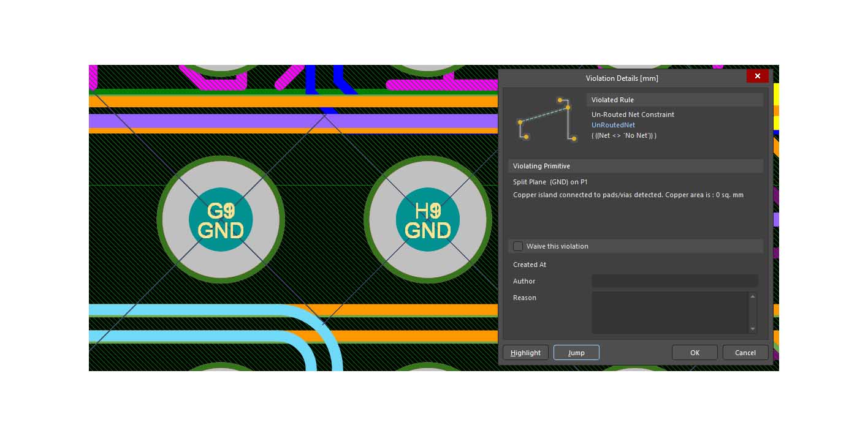The width and height of the screenshot is (868, 436).
Task: Close the Violation Details dialog
Action: pyautogui.click(x=757, y=76)
